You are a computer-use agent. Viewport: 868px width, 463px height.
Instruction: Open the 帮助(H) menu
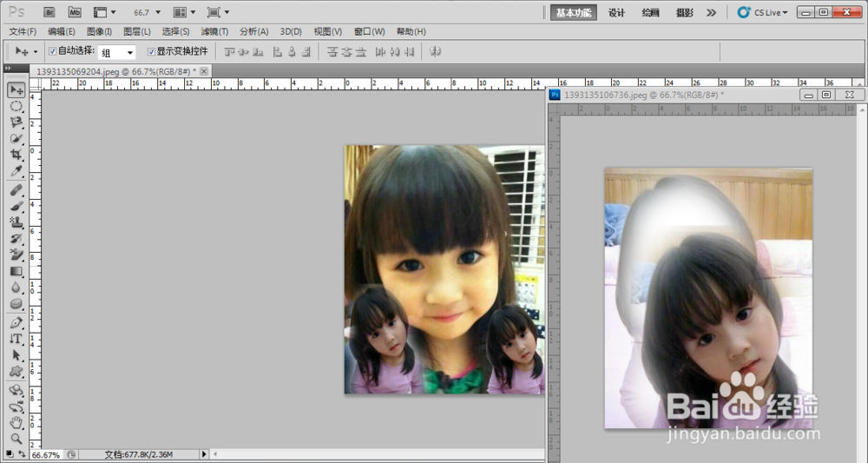[x=411, y=31]
